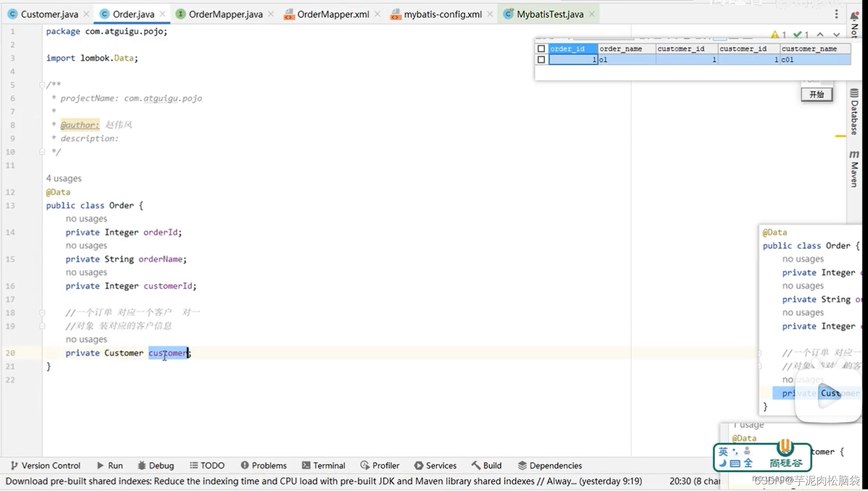Click line number 20 in the gutter
Image resolution: width=868 pixels, height=491 pixels.
[x=10, y=353]
